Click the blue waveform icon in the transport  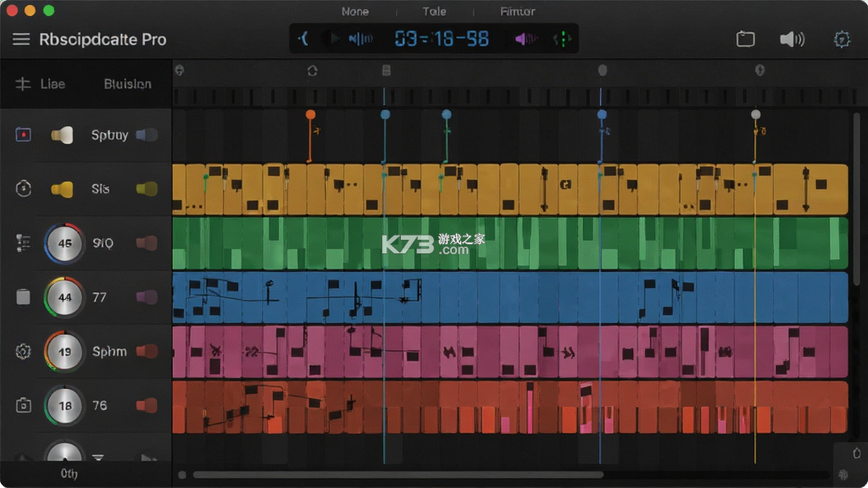point(360,39)
